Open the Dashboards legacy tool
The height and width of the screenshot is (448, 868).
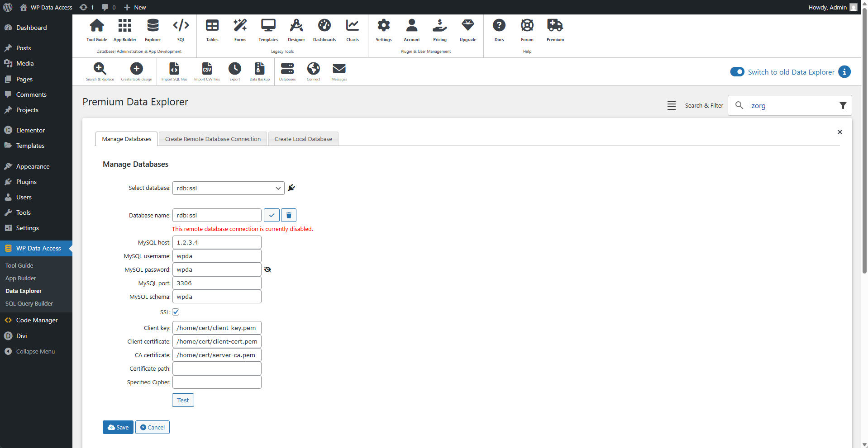pos(324,29)
